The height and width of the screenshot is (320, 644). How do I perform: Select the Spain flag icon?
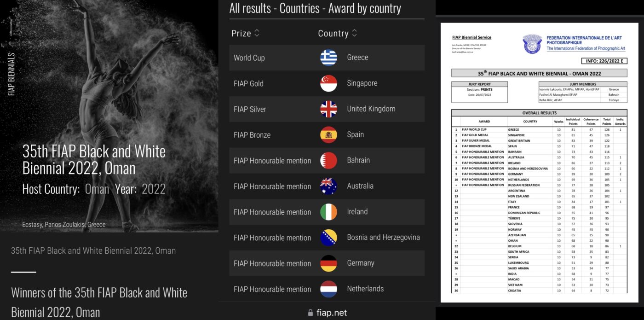tap(328, 135)
